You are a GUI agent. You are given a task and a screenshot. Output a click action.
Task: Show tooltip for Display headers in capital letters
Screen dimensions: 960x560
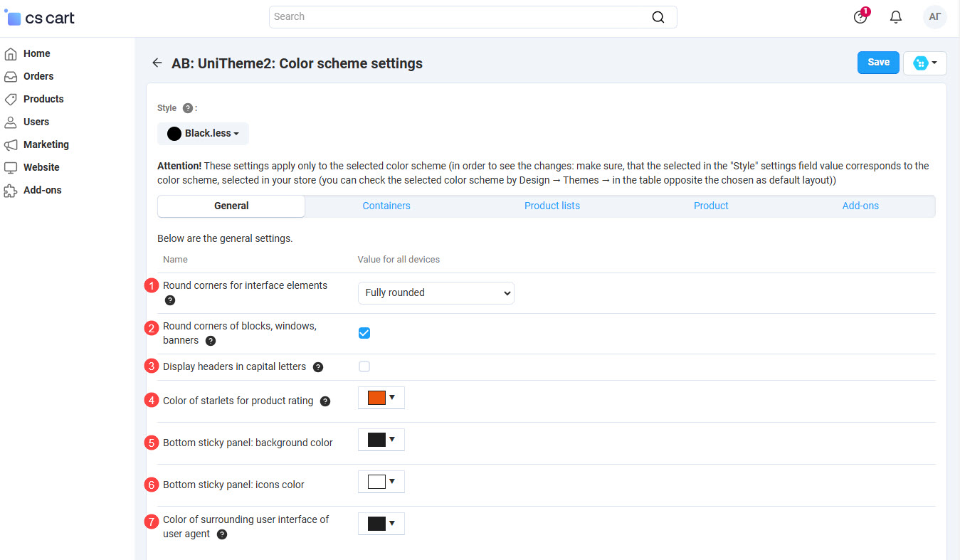[x=318, y=367]
